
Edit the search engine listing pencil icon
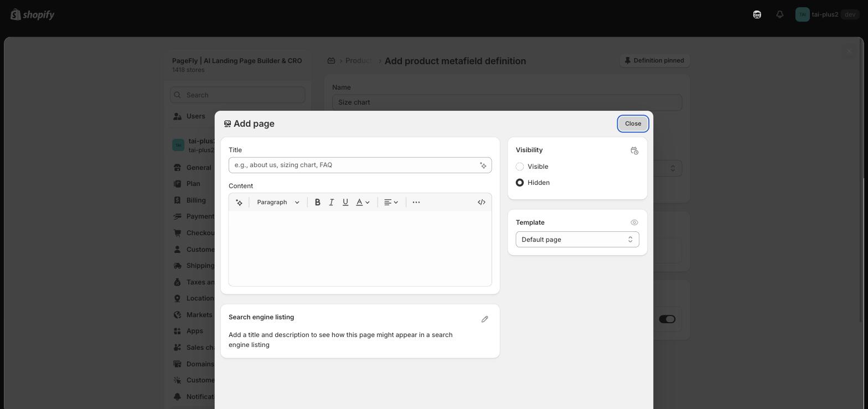coord(484,319)
